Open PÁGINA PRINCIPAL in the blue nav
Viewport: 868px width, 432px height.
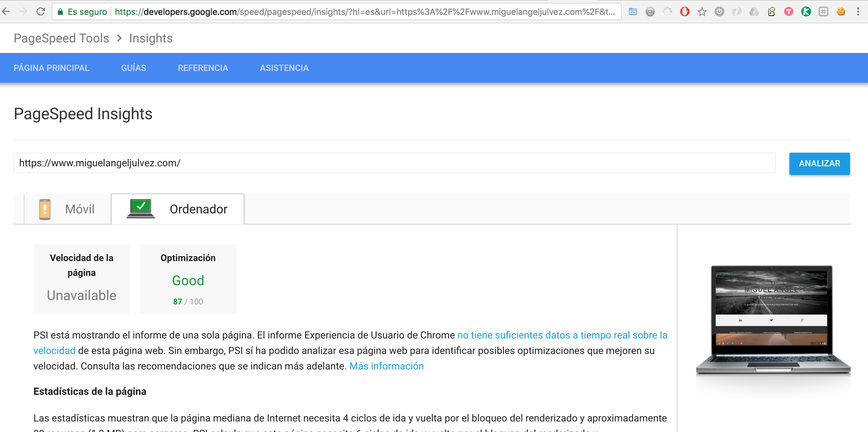click(52, 68)
